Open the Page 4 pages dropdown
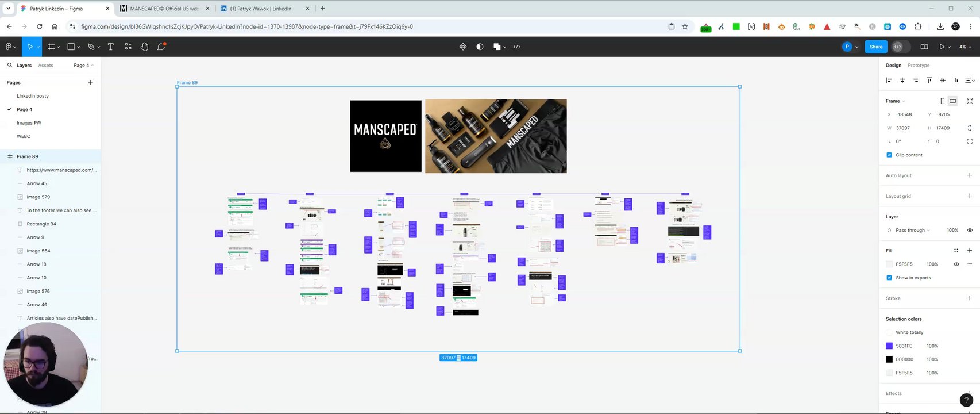Image resolution: width=980 pixels, height=414 pixels. coord(83,65)
